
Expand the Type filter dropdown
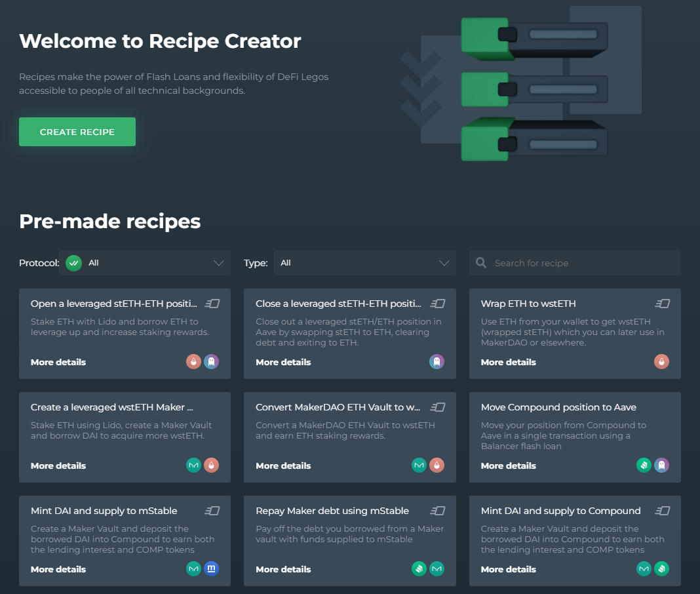click(364, 263)
